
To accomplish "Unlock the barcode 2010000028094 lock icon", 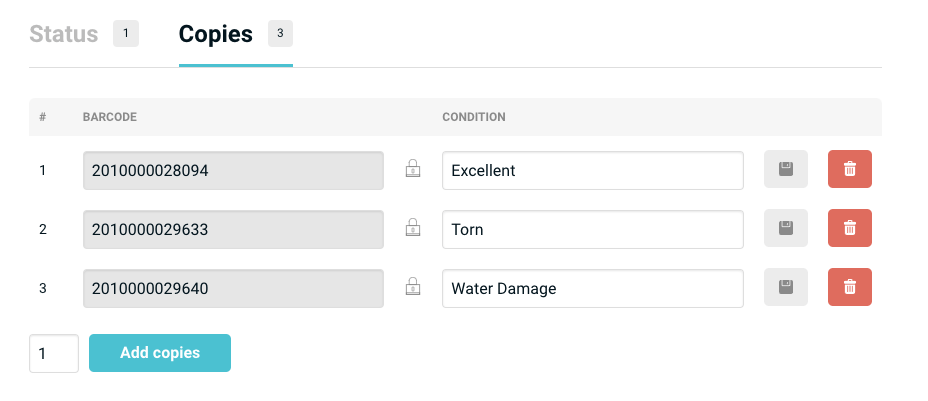I will pos(412,170).
